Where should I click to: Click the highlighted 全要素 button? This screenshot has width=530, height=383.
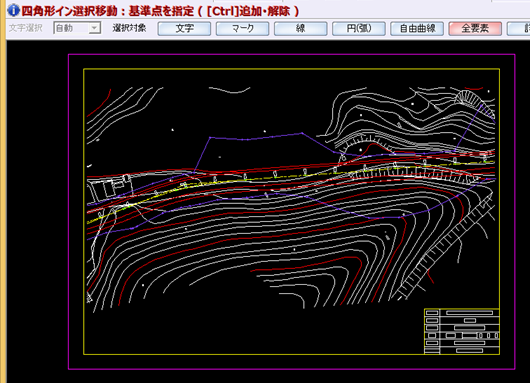click(x=475, y=28)
